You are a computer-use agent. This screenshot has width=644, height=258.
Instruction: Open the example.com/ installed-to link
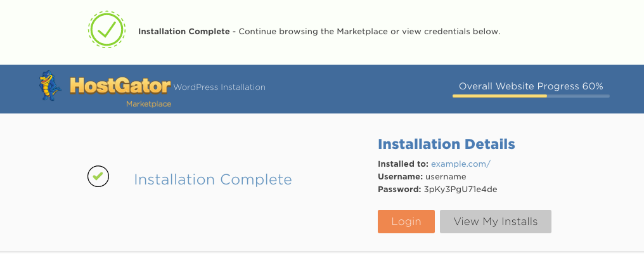(461, 164)
